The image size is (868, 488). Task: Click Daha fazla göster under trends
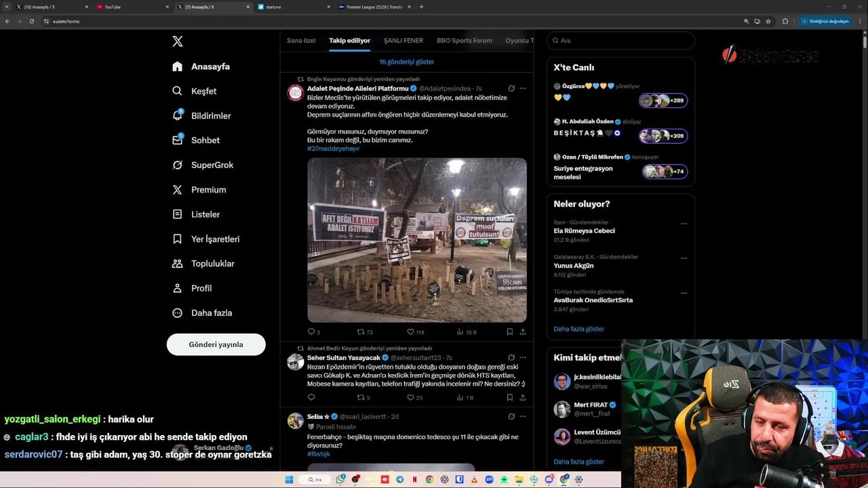tap(578, 329)
